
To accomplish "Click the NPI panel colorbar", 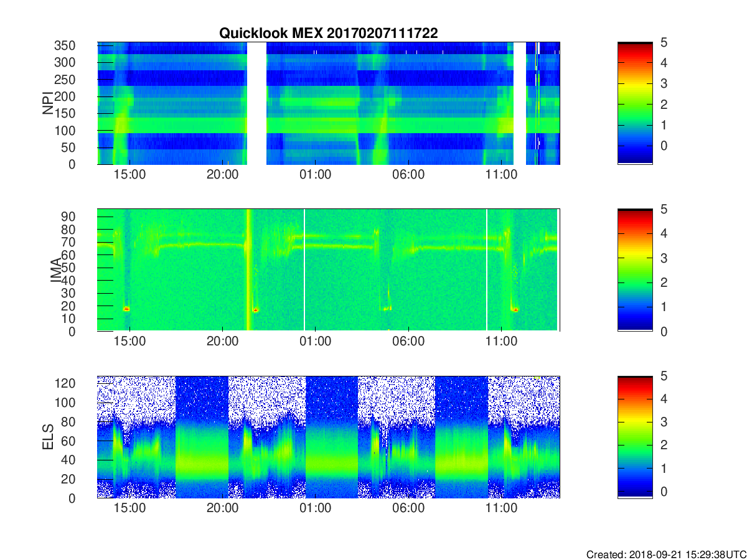I will click(635, 103).
